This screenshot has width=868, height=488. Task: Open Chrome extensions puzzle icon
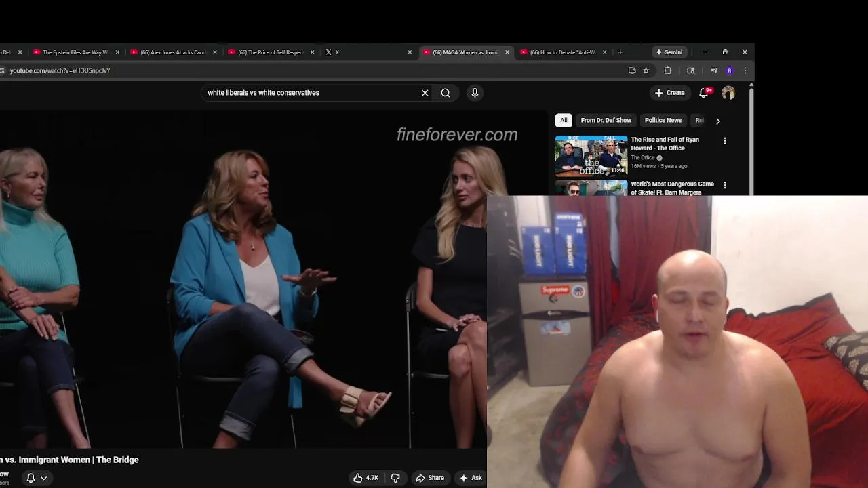click(668, 70)
